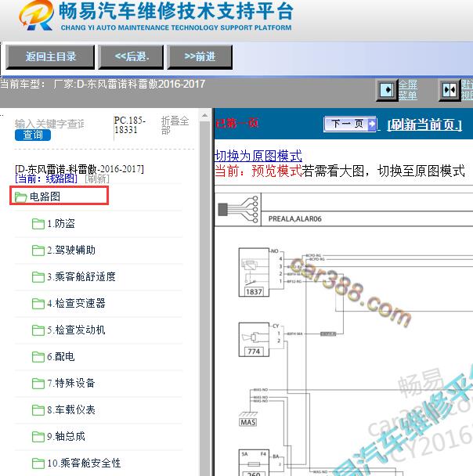Select the 当前车型 vehicle model text
Viewport: 473px width, 476px height.
click(103, 84)
